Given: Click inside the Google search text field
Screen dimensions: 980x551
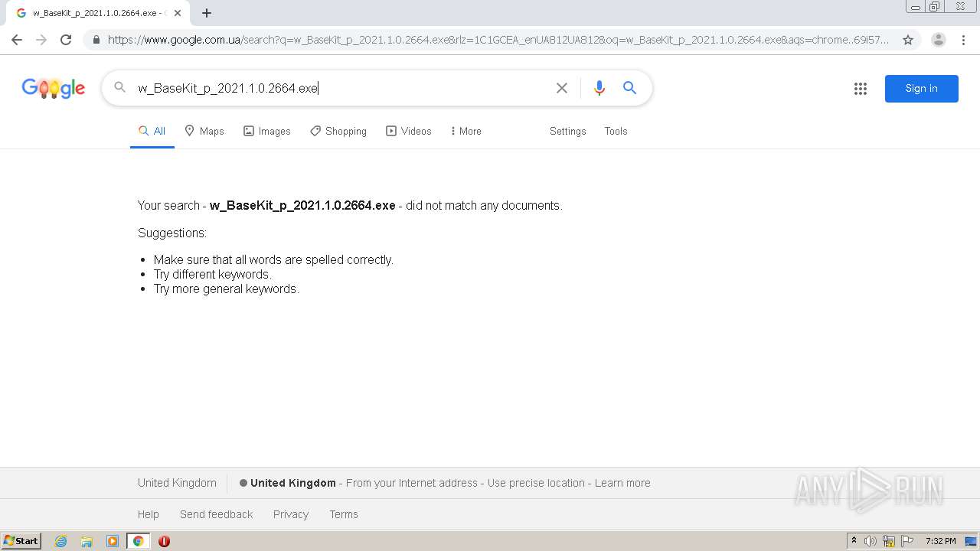Looking at the screenshot, I should 341,88.
